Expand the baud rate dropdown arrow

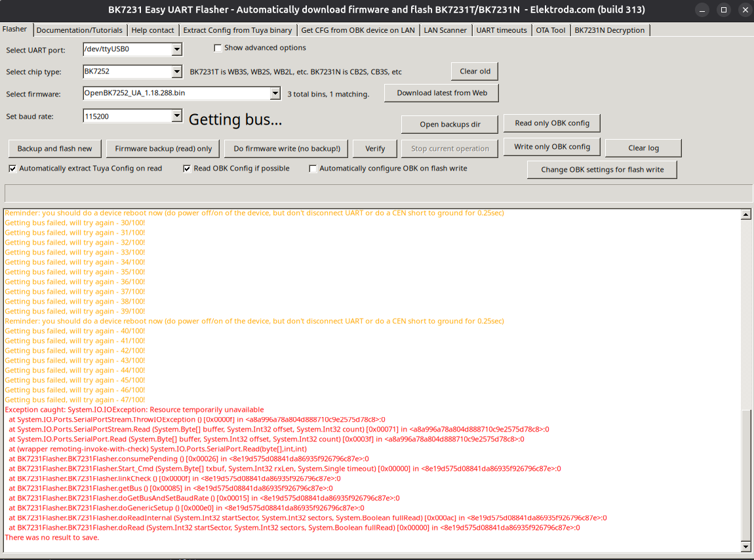coord(177,116)
